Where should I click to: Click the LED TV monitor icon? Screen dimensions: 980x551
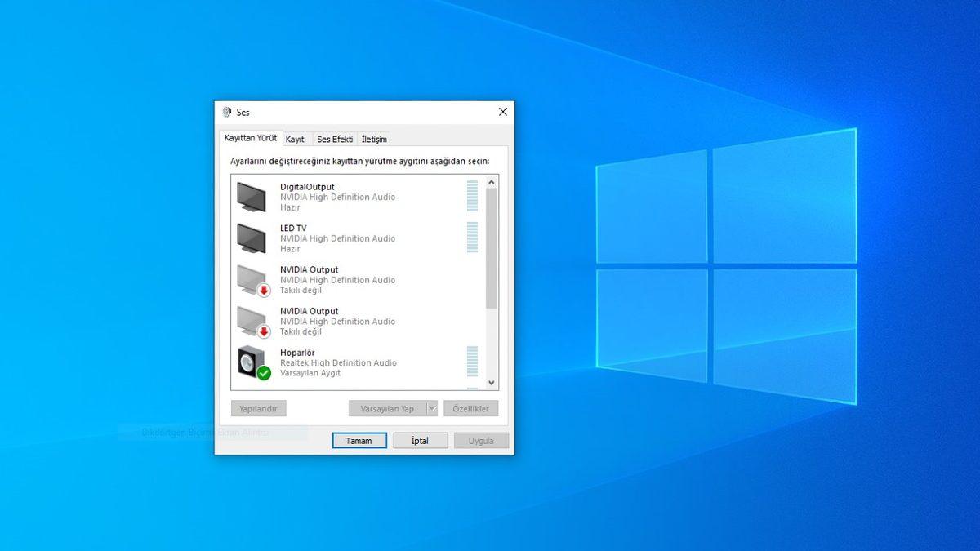252,238
